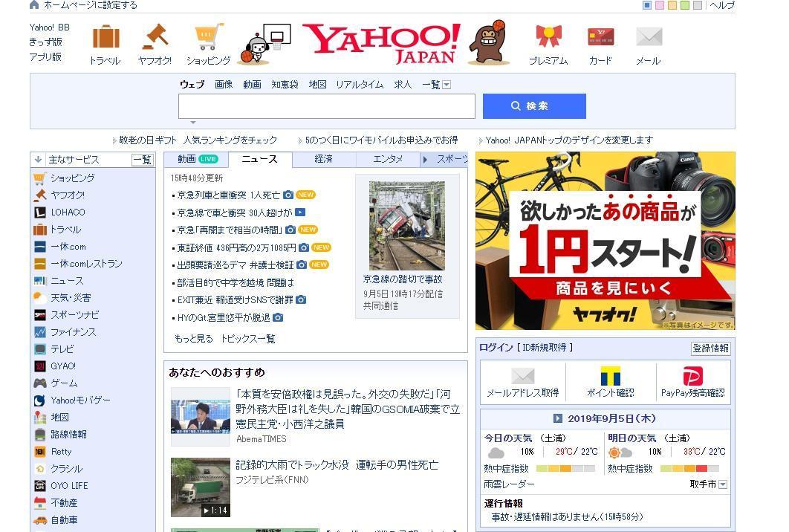The width and height of the screenshot is (789, 532).
Task: Open the Mail envelope icon in header
Action: 649,36
